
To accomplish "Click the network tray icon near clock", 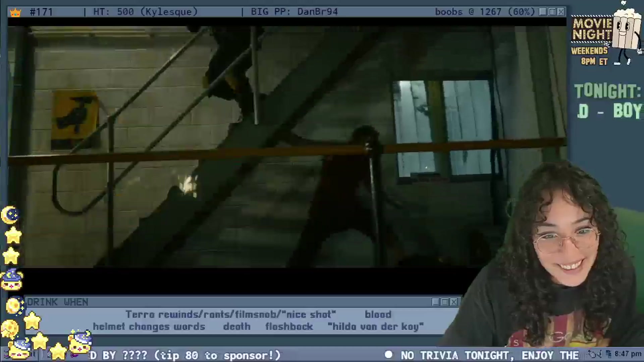I will pyautogui.click(x=609, y=354).
